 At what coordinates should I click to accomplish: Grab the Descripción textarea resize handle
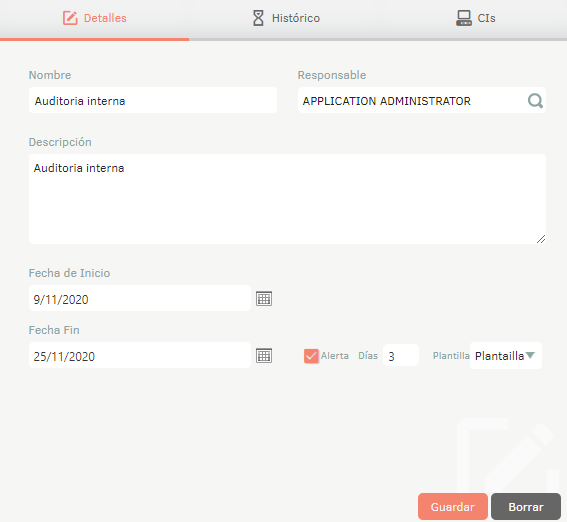click(x=541, y=239)
